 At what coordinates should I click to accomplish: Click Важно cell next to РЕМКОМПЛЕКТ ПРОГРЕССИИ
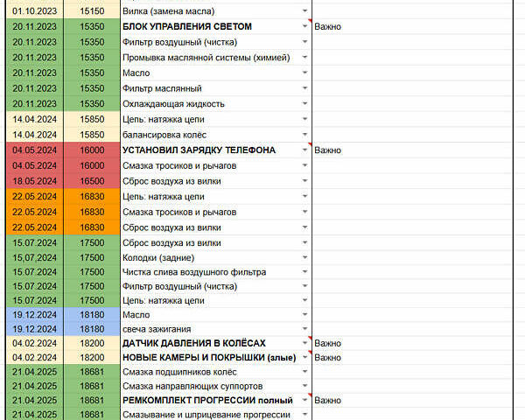[x=327, y=400]
